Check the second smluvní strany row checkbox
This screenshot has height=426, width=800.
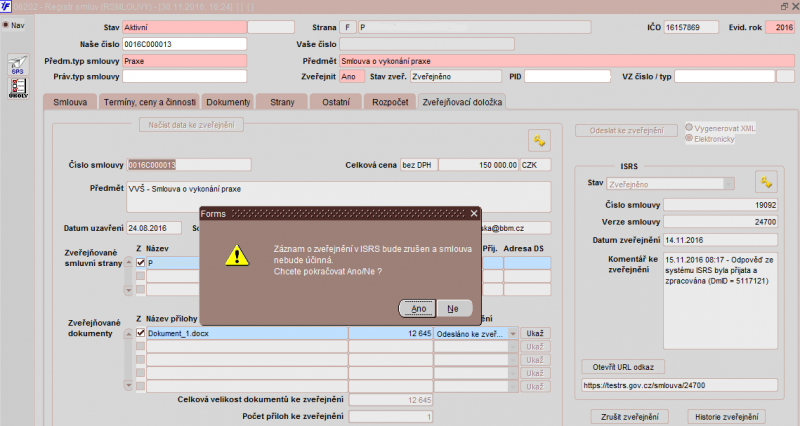point(140,276)
